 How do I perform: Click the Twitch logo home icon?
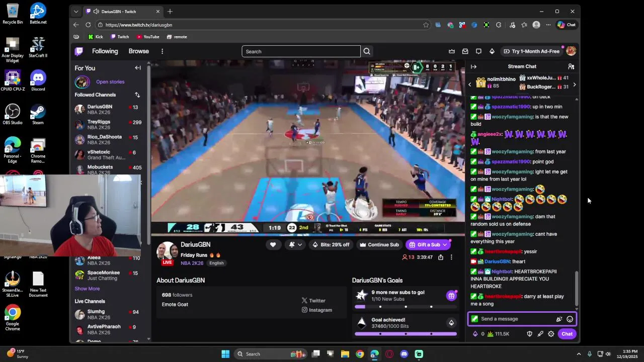79,51
